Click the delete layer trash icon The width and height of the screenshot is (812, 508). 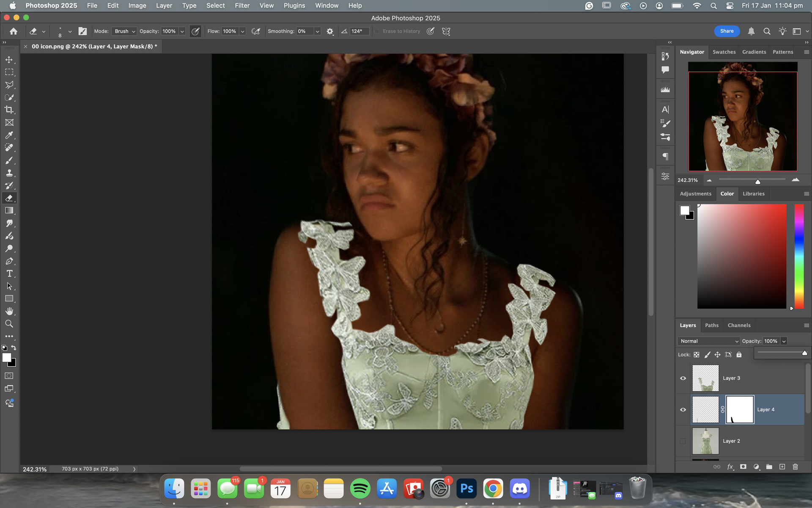coord(795,467)
